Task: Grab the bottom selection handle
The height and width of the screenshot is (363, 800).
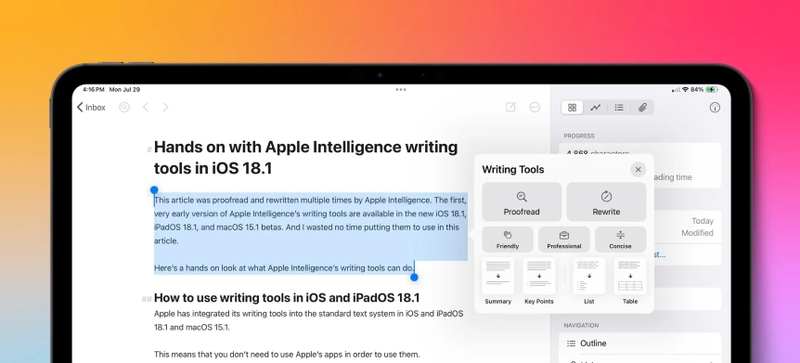Action: (x=414, y=277)
